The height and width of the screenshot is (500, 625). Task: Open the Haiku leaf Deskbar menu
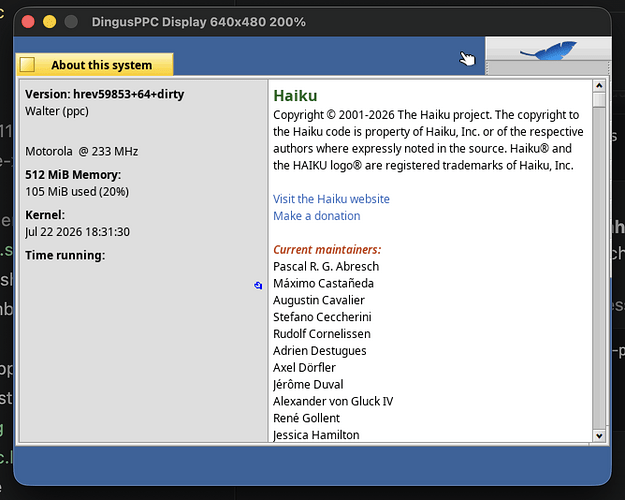[x=548, y=49]
